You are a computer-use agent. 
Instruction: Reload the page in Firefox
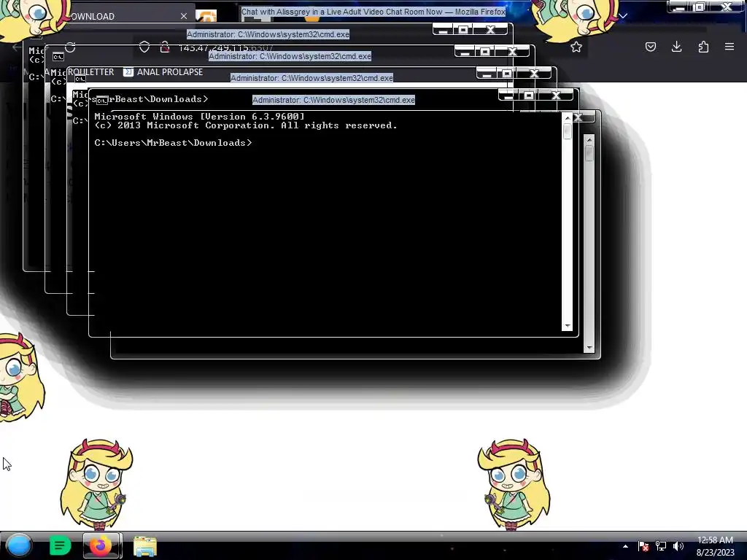pyautogui.click(x=70, y=47)
